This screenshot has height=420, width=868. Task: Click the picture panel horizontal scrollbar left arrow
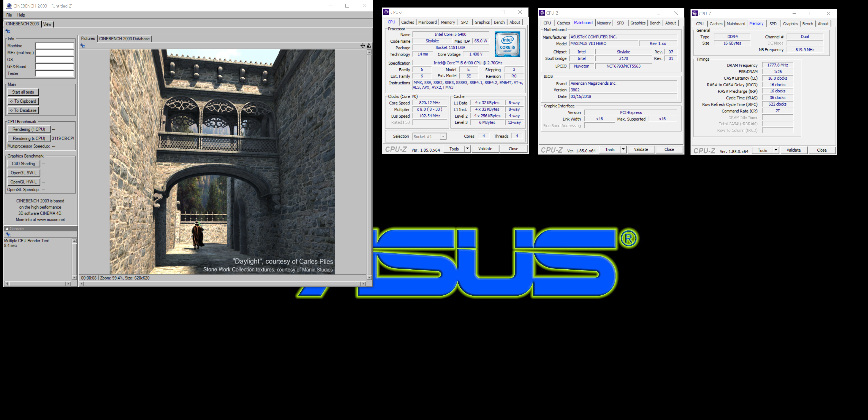[82, 283]
